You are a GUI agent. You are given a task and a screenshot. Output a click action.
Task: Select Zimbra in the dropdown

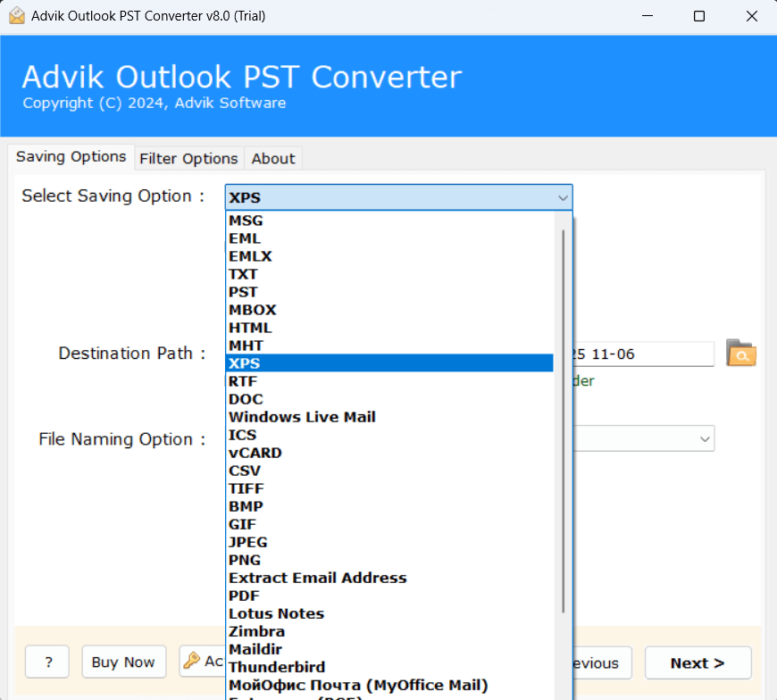[389, 631]
